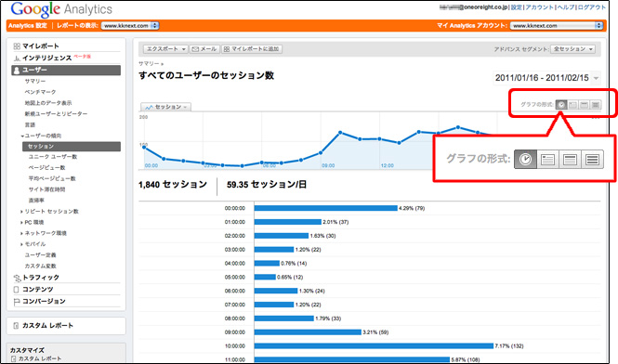This screenshot has width=618, height=364.
Task: Open ユニーク ユーザー数 report
Action: 53,157
